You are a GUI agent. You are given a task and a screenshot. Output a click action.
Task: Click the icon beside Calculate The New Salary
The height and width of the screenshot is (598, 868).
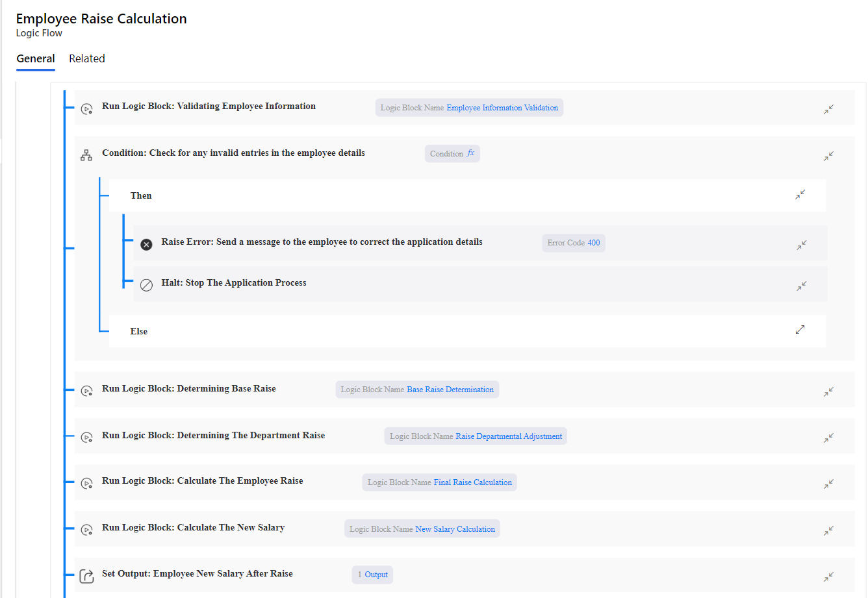click(86, 530)
